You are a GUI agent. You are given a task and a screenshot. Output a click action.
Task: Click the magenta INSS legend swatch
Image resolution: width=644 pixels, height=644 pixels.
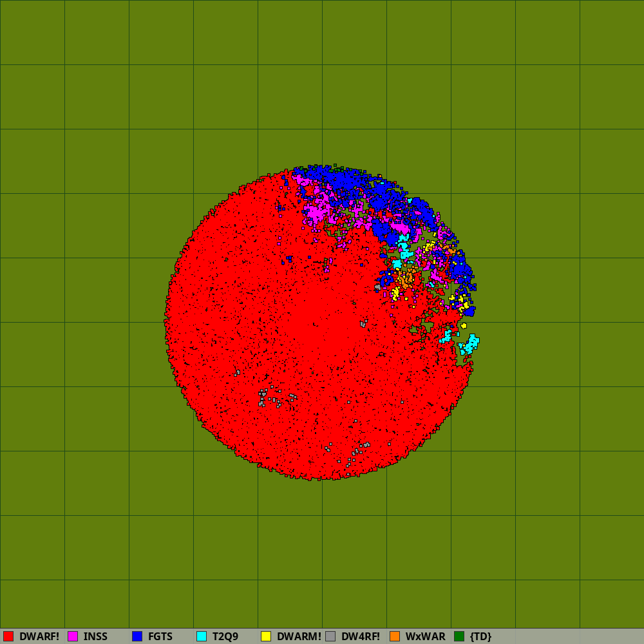click(x=73, y=636)
